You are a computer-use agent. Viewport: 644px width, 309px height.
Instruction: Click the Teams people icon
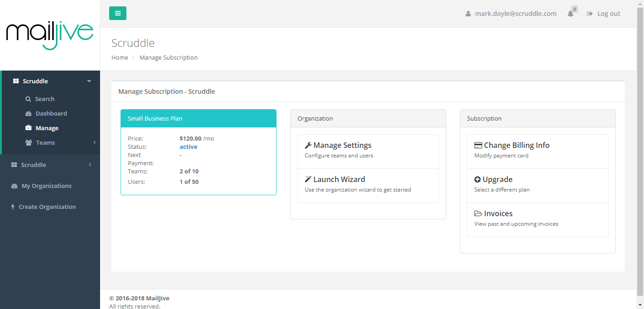pos(28,142)
